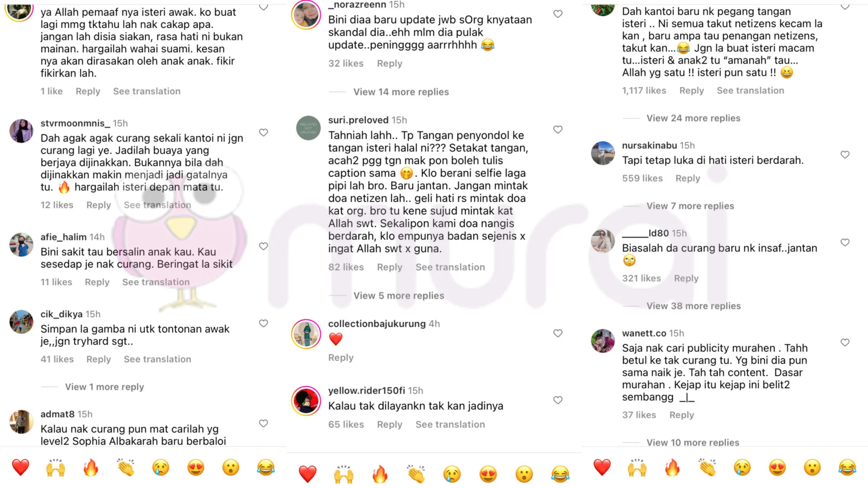868x488 pixels.
Task: Like the stvrmoonmnis_ comment with heart icon
Action: (x=264, y=132)
